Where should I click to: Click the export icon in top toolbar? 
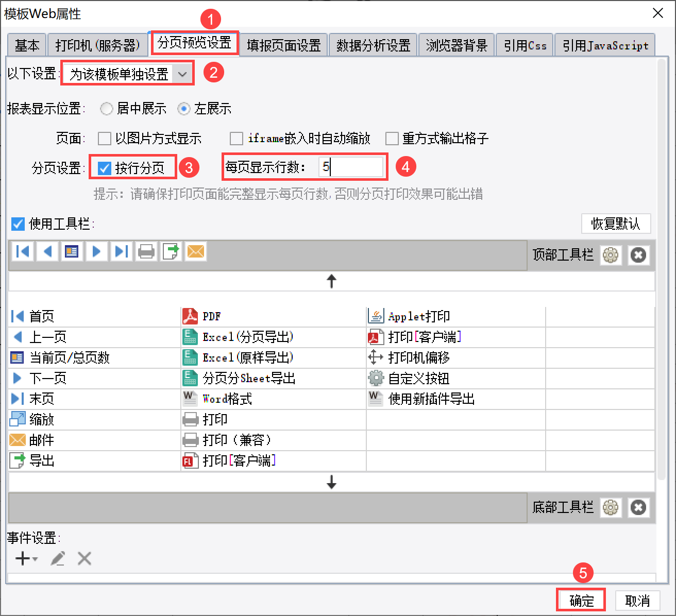171,251
